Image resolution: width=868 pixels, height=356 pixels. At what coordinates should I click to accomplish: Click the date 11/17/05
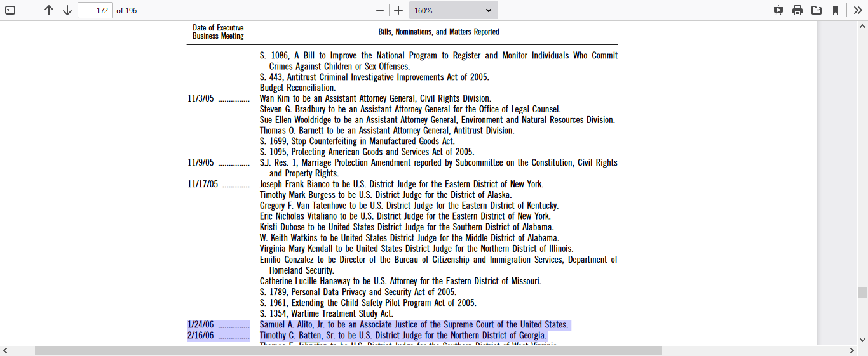(203, 184)
